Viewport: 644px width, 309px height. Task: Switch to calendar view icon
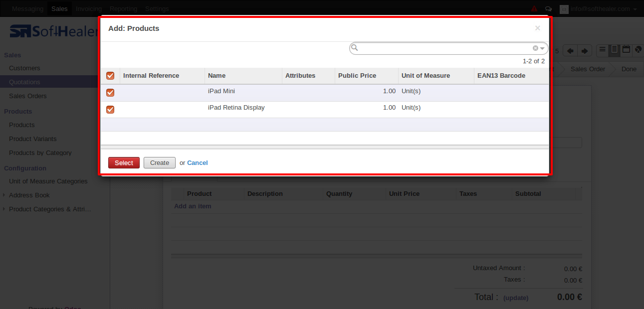(626, 50)
